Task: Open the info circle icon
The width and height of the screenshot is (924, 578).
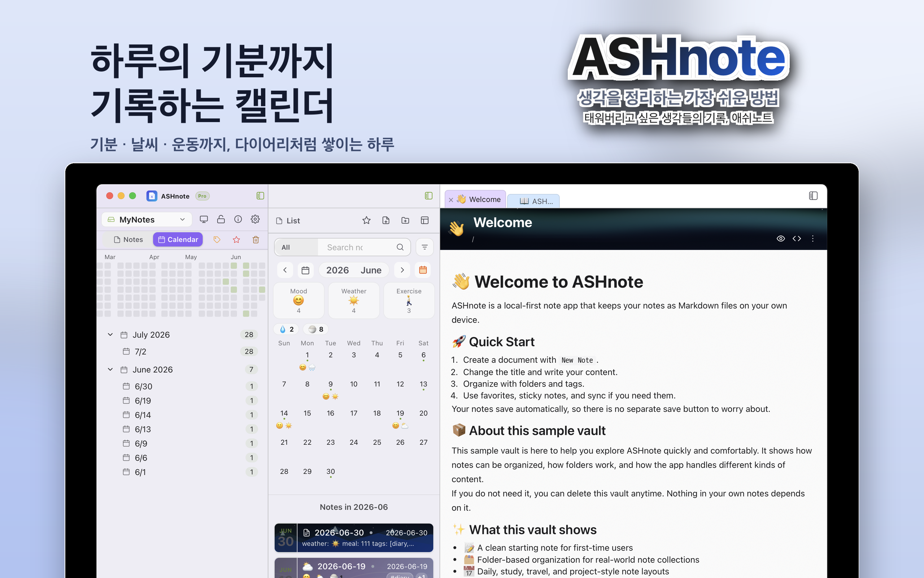Action: 238,219
